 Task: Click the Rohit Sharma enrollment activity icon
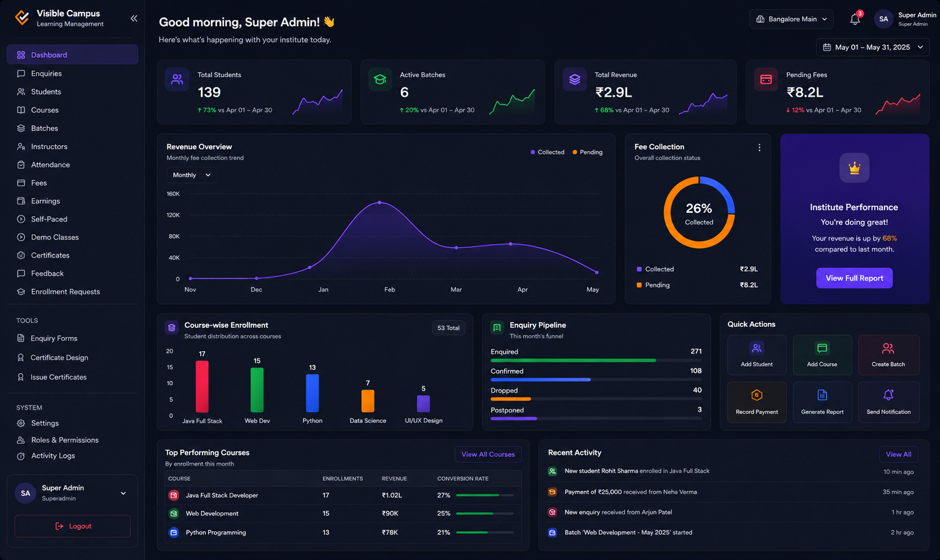[552, 471]
